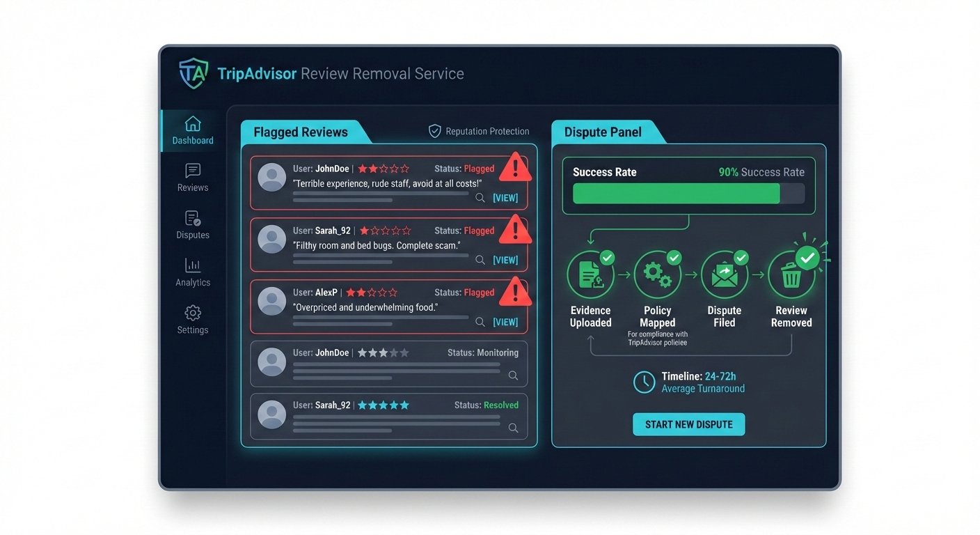
Task: Select the warning alert icon on AlexP's review
Action: [515, 291]
